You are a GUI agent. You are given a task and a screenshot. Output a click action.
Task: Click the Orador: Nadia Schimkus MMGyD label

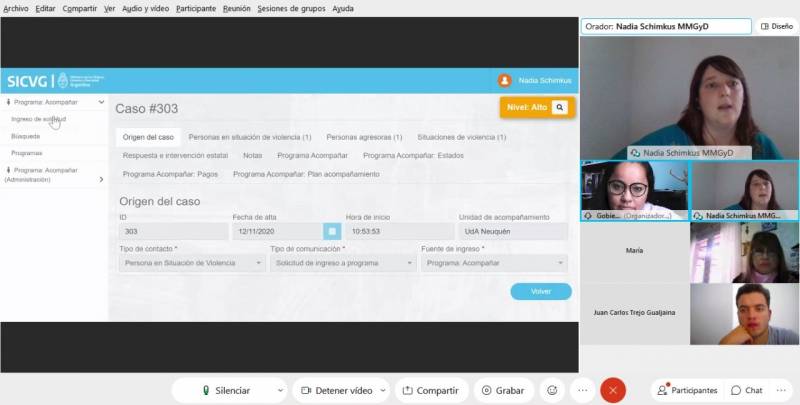pos(666,27)
